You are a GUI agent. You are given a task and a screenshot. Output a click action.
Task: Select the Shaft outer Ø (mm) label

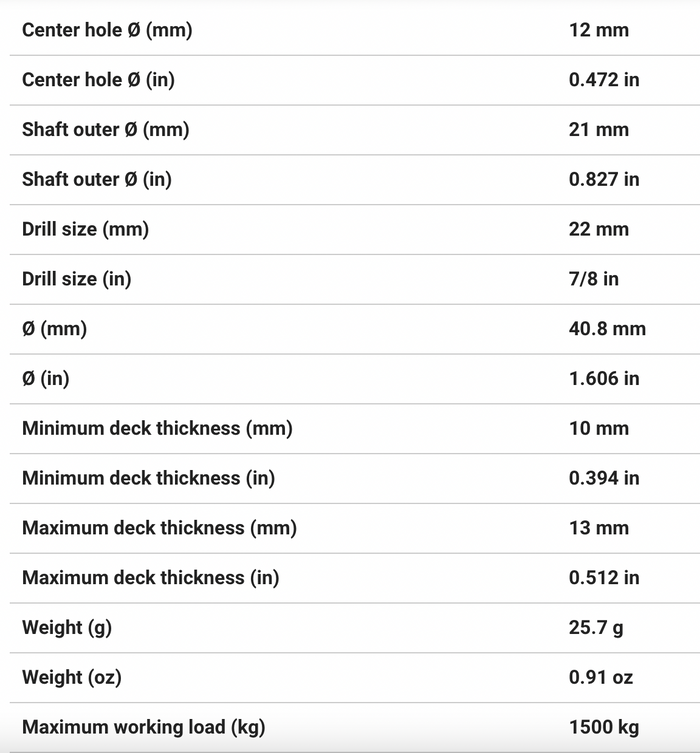(106, 130)
